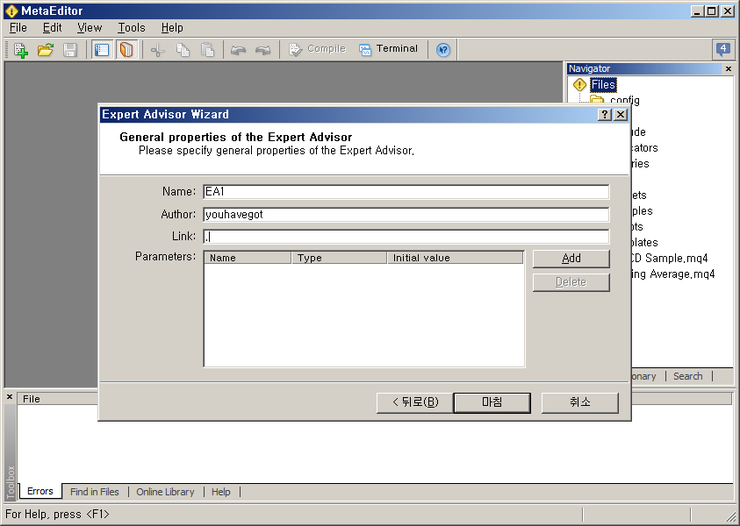Click the wizard's question mark help button
The image size is (740, 526).
pos(605,115)
